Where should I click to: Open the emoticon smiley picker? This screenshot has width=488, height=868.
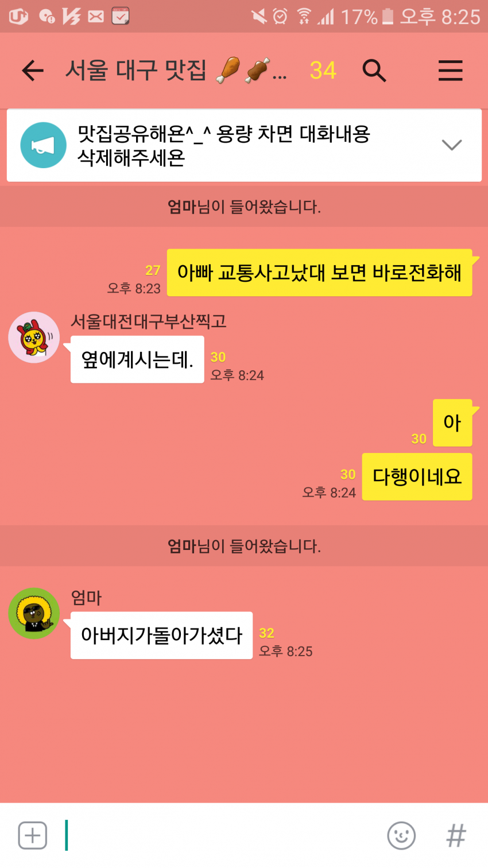tap(401, 835)
